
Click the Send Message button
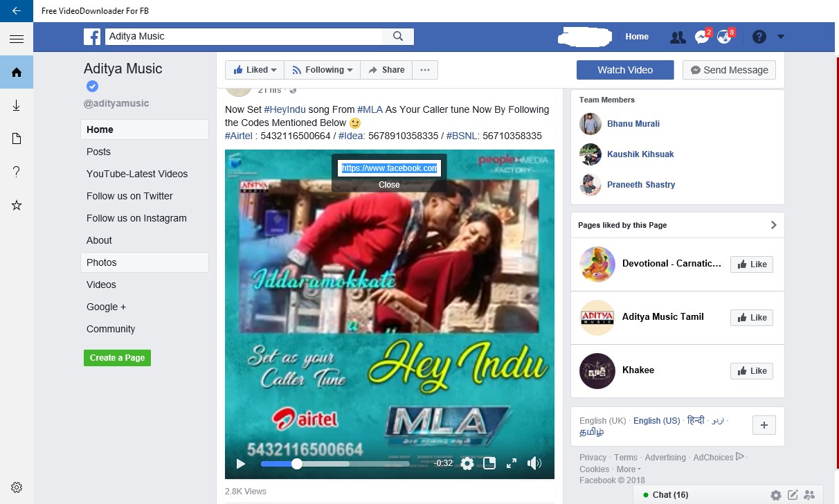click(x=729, y=70)
